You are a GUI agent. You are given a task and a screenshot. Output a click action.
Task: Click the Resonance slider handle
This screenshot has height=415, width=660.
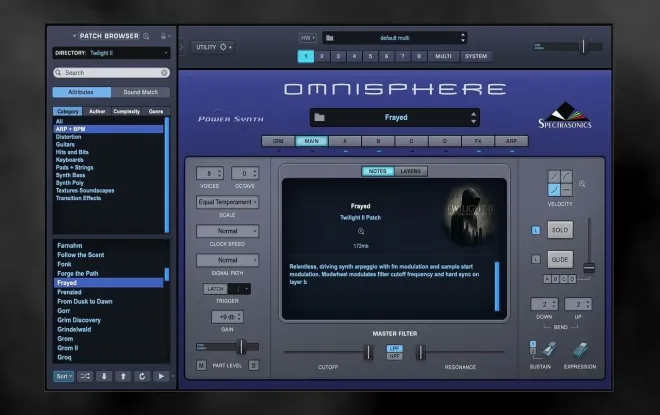(x=420, y=352)
